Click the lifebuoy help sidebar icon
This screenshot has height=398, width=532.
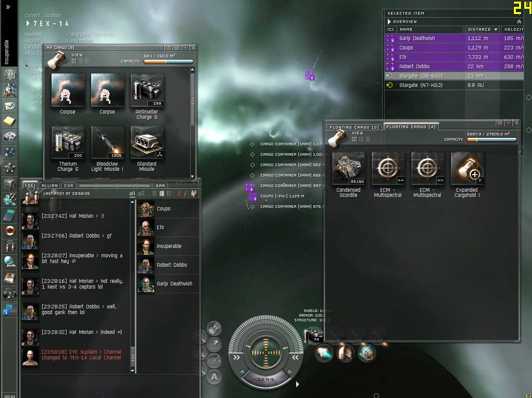click(9, 231)
